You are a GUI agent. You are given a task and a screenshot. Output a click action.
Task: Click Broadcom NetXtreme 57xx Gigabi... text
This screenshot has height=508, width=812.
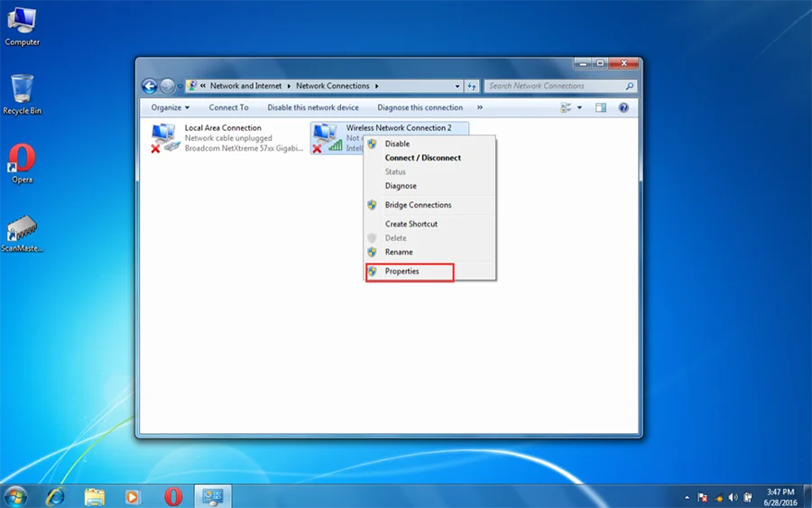point(244,148)
